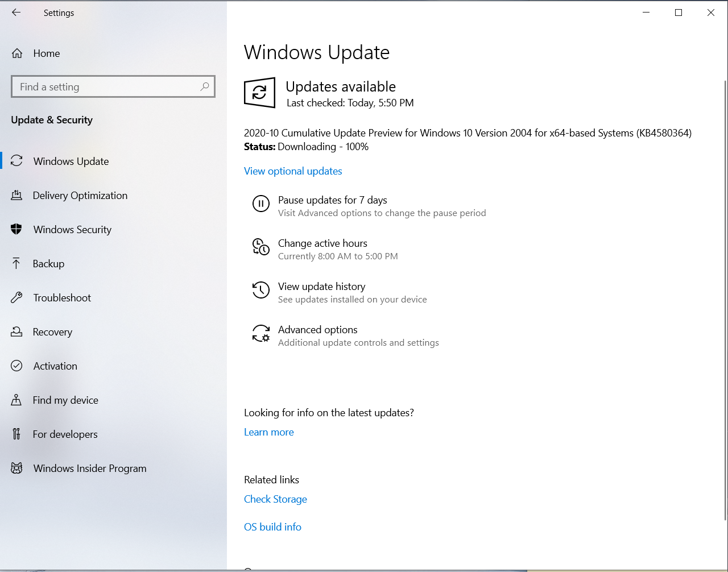
Task: Click the large Updates available refresh icon
Action: [x=259, y=93]
